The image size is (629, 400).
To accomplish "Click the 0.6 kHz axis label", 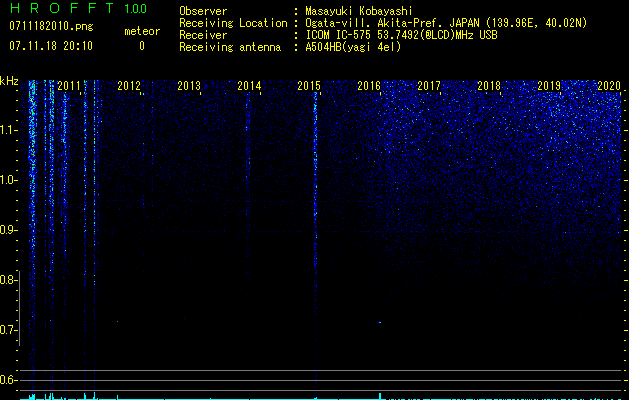I will pos(7,380).
